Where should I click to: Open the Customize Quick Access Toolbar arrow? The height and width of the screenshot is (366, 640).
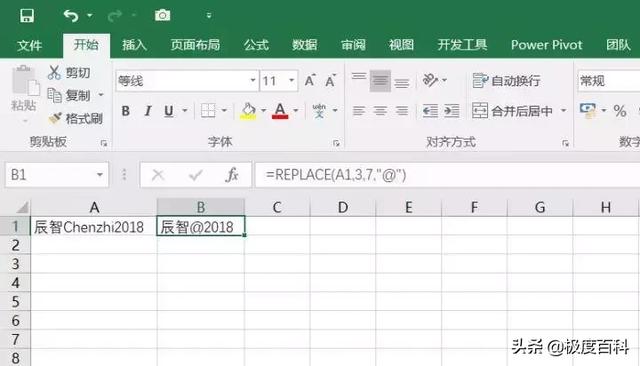tap(209, 16)
